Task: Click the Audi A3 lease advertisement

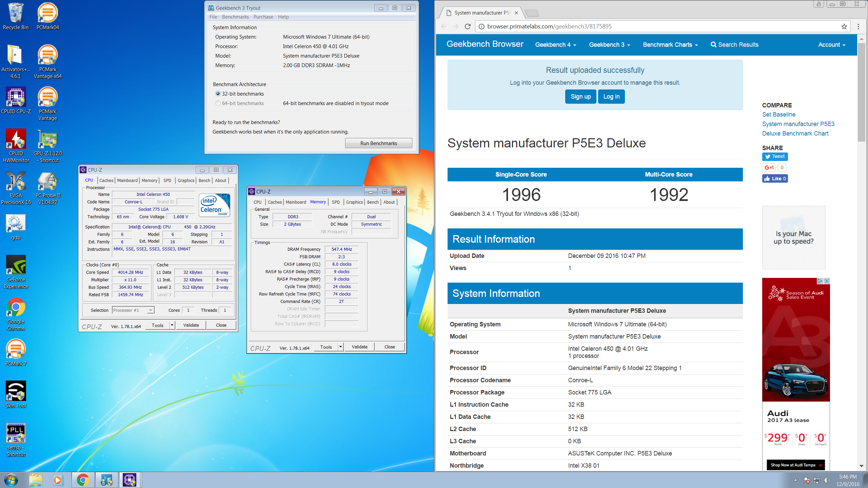Action: tap(796, 374)
